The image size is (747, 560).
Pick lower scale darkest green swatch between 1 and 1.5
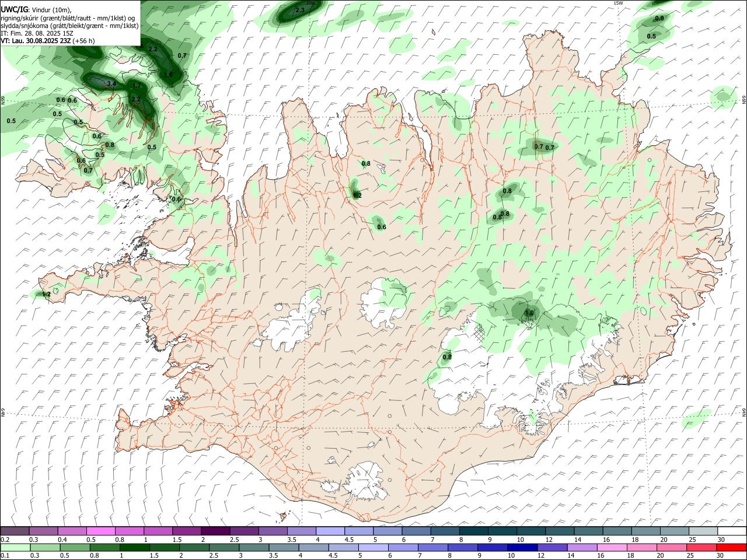click(134, 547)
